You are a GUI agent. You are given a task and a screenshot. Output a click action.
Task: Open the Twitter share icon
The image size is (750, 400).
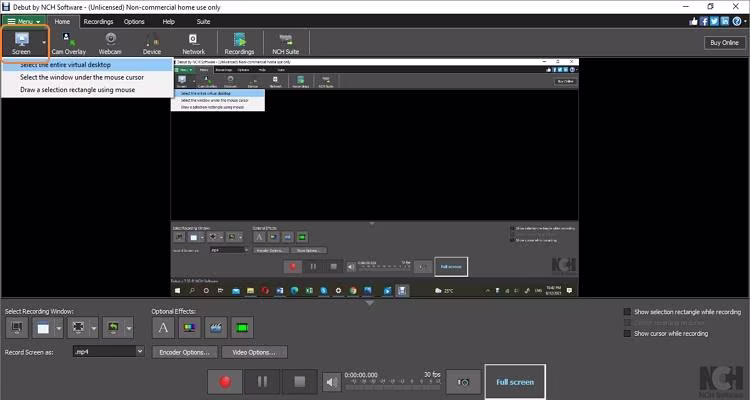point(715,21)
